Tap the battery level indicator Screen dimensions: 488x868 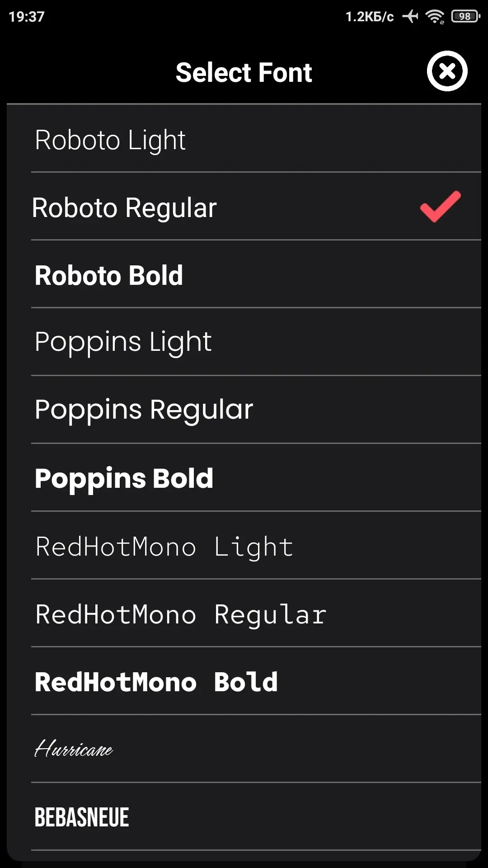[x=465, y=17]
